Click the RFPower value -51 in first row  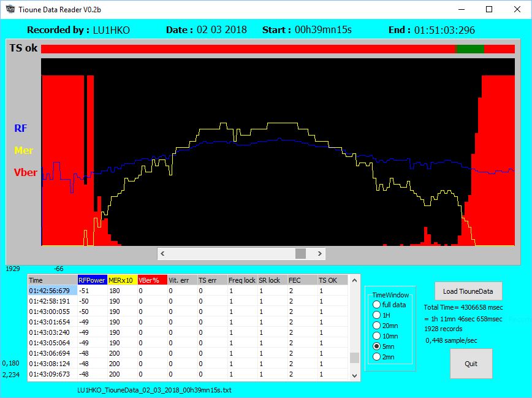(84, 291)
